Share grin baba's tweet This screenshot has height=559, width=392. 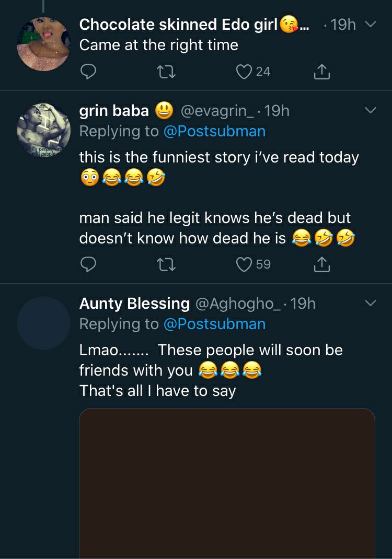[322, 265]
